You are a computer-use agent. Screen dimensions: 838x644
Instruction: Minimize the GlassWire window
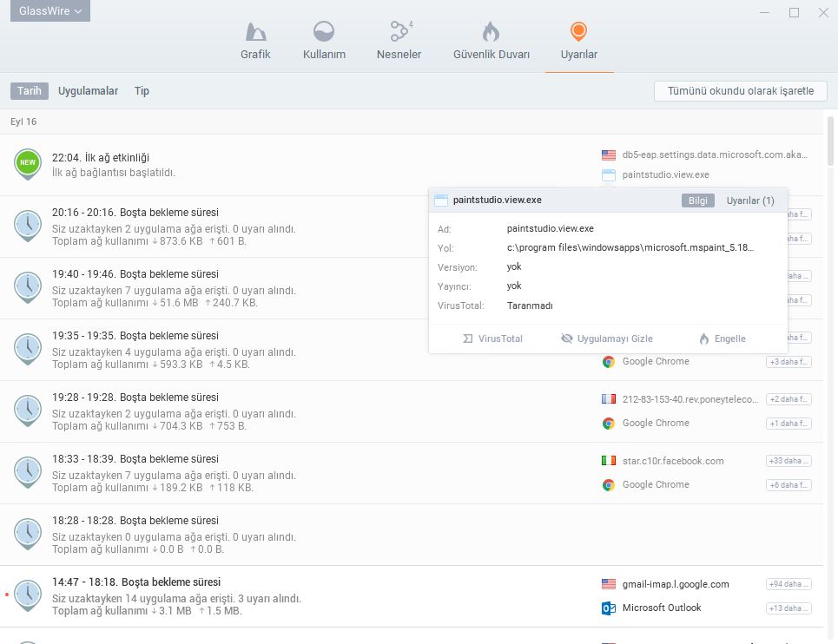pyautogui.click(x=765, y=12)
